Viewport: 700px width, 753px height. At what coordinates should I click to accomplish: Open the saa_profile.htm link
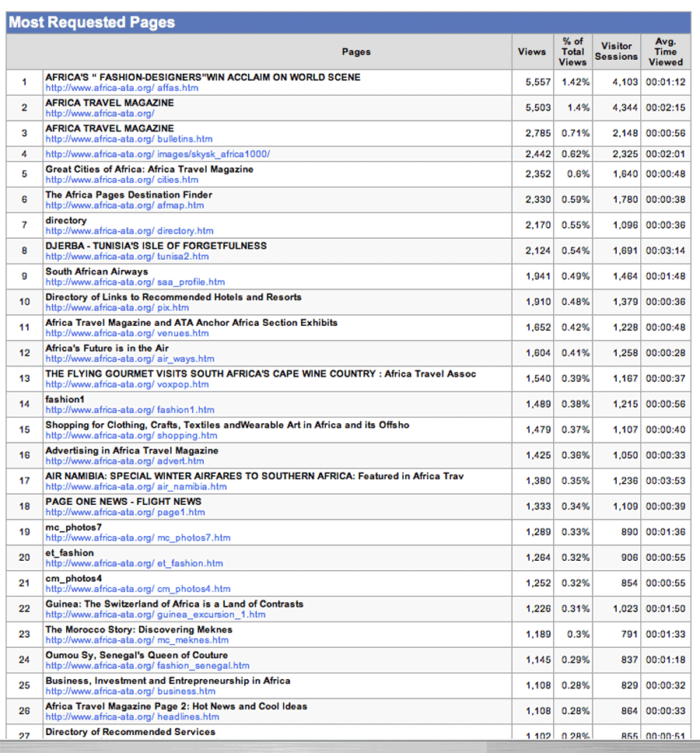pos(135,282)
